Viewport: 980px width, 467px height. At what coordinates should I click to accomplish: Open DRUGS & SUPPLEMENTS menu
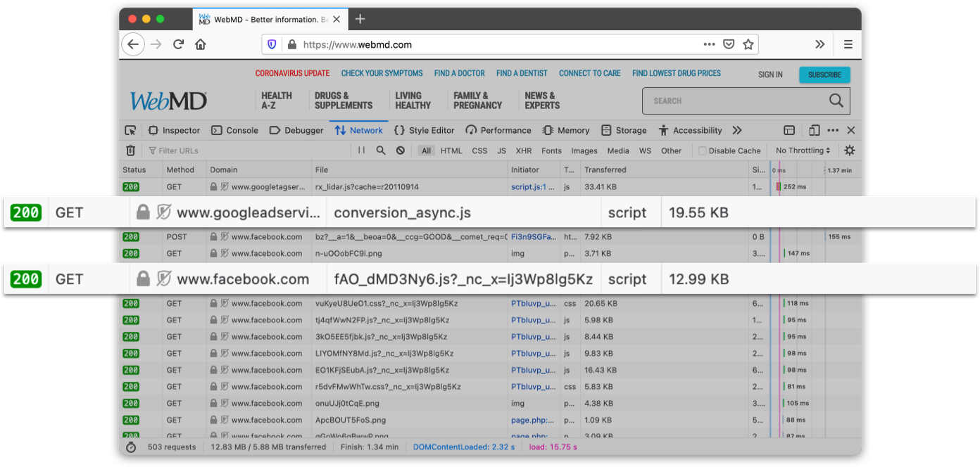344,101
